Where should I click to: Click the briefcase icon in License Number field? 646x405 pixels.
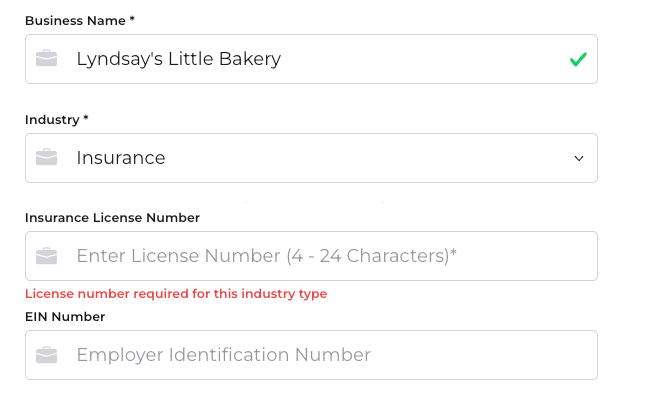click(47, 256)
